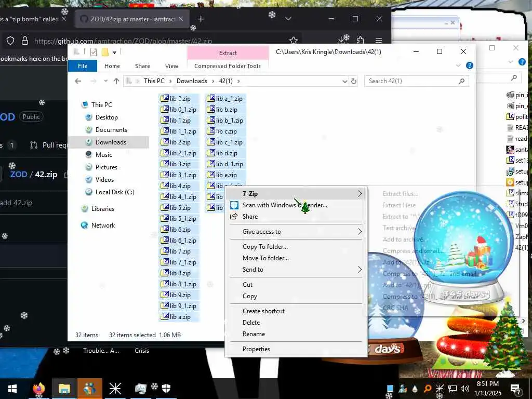Select Pictures in navigation pane
The image size is (532, 399).
(106, 167)
